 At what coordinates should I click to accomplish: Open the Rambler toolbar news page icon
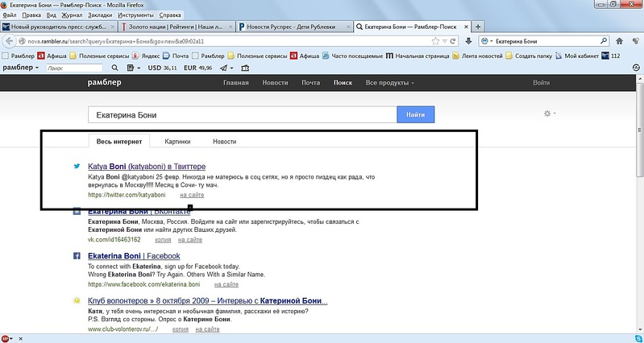pyautogui.click(x=131, y=68)
